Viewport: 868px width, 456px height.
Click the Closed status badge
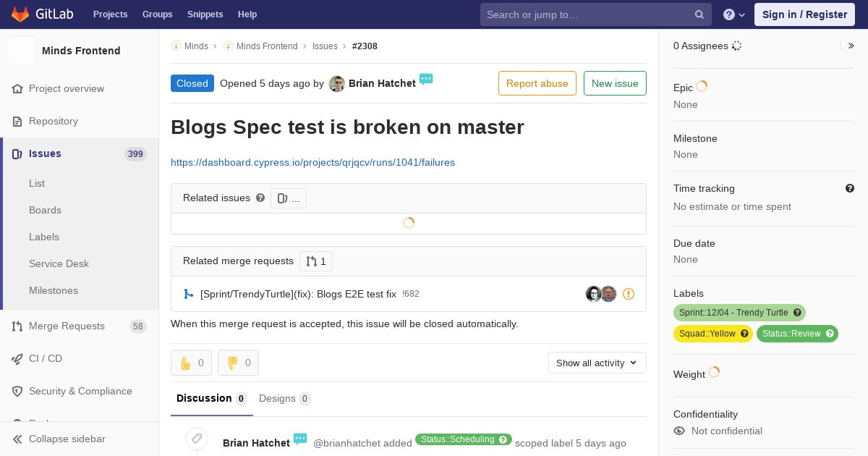192,83
